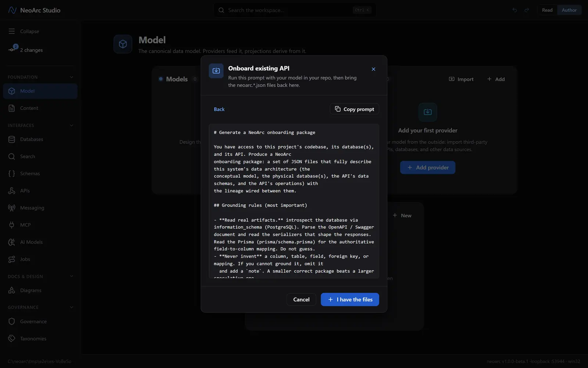Click the prompt text area heading line
Screen dimensions: 588x368
click(264, 132)
